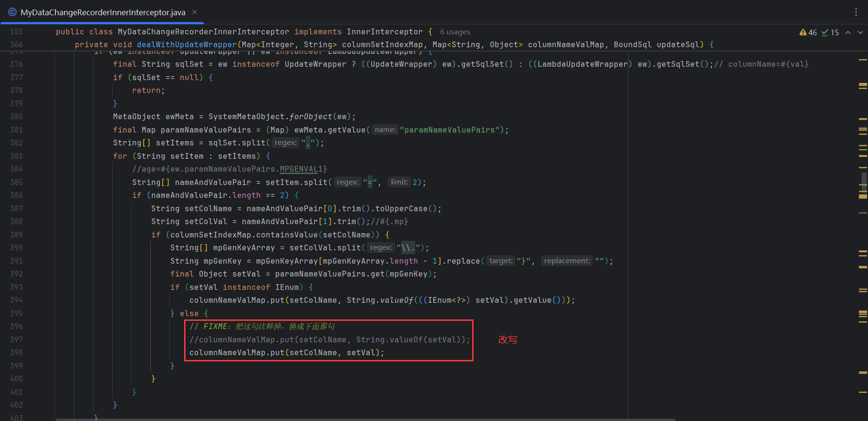Click 'return;' statement on line 378
868x421 pixels.
pyautogui.click(x=148, y=90)
